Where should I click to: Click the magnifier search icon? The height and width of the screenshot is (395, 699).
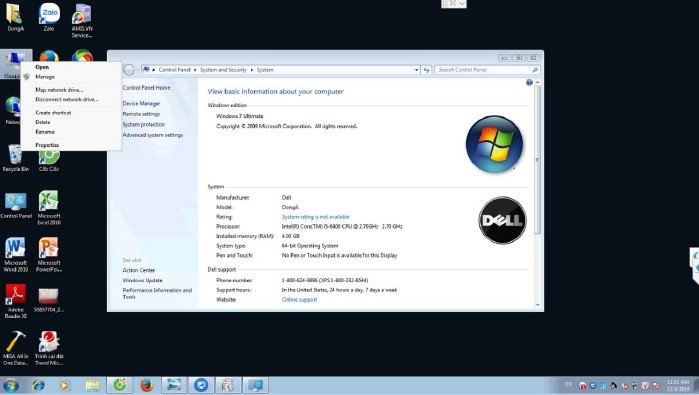pyautogui.click(x=535, y=70)
